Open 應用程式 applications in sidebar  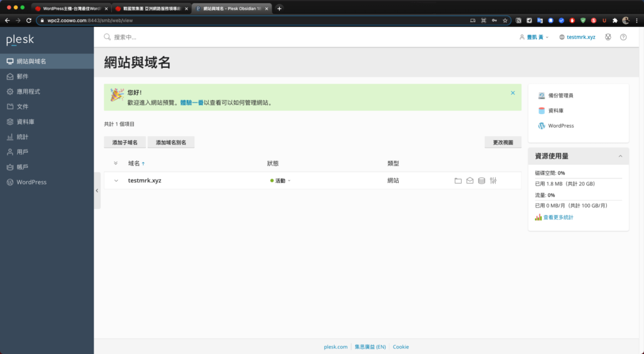pos(47,92)
